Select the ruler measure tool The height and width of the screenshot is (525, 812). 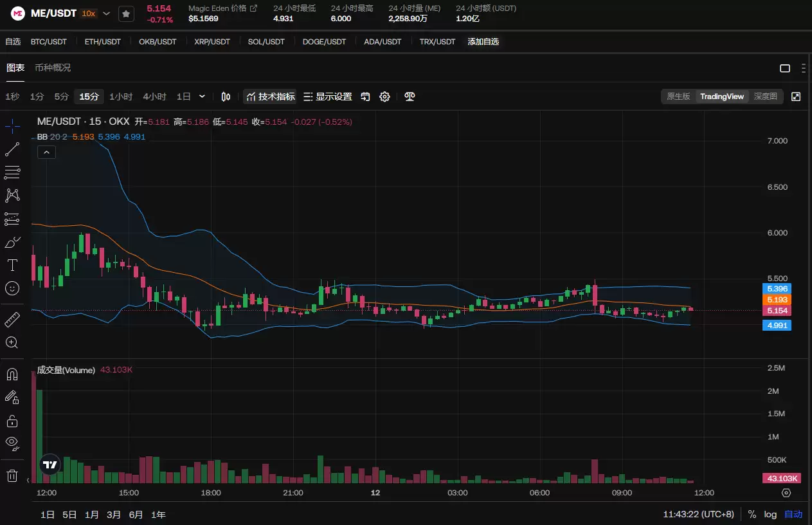point(12,319)
